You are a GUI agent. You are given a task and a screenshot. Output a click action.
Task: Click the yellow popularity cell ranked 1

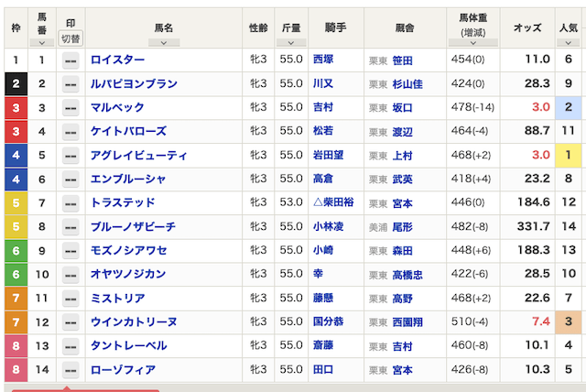point(568,156)
